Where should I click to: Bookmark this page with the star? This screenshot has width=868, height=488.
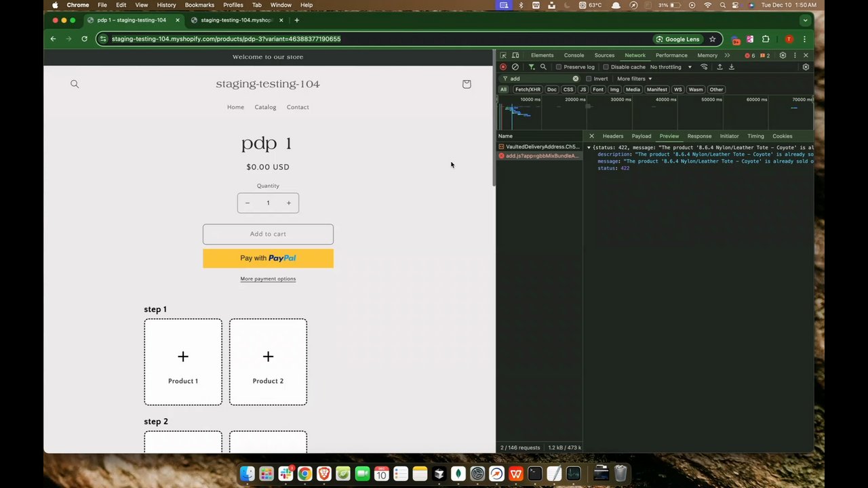pos(712,39)
